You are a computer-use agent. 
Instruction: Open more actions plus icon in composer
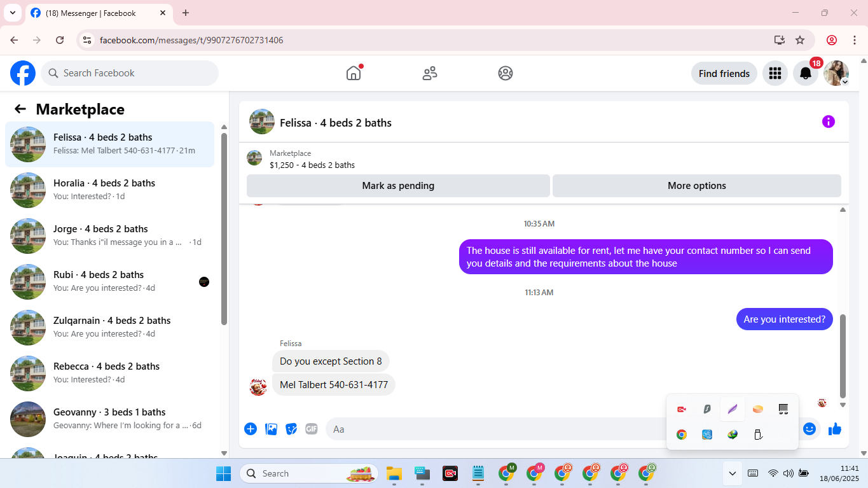click(251, 429)
